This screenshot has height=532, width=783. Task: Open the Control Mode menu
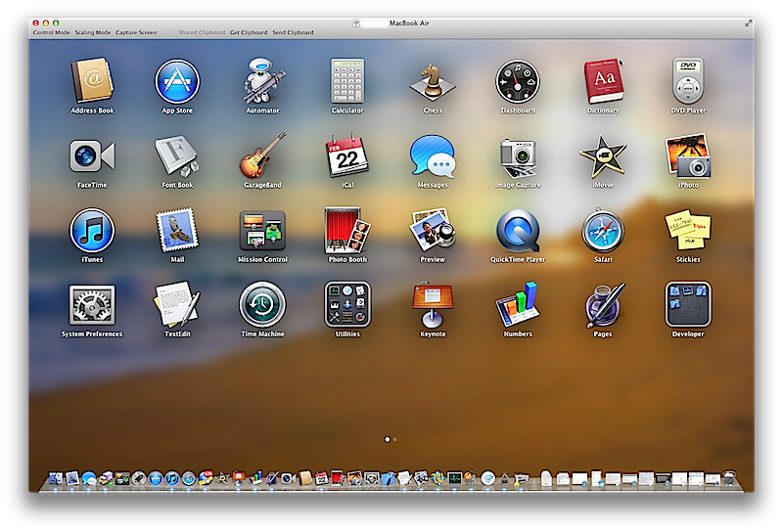(x=52, y=32)
